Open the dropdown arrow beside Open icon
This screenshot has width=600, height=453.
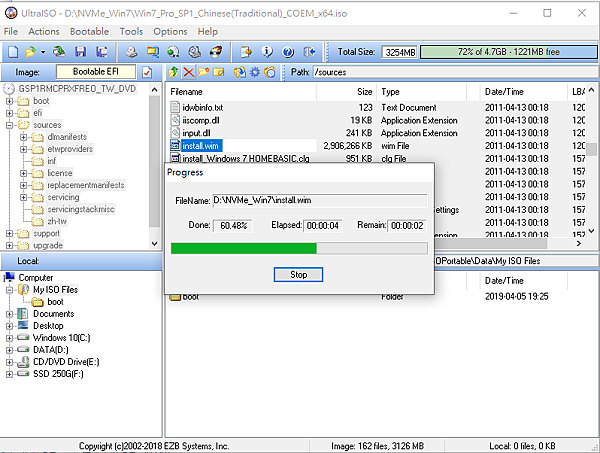tap(43, 52)
